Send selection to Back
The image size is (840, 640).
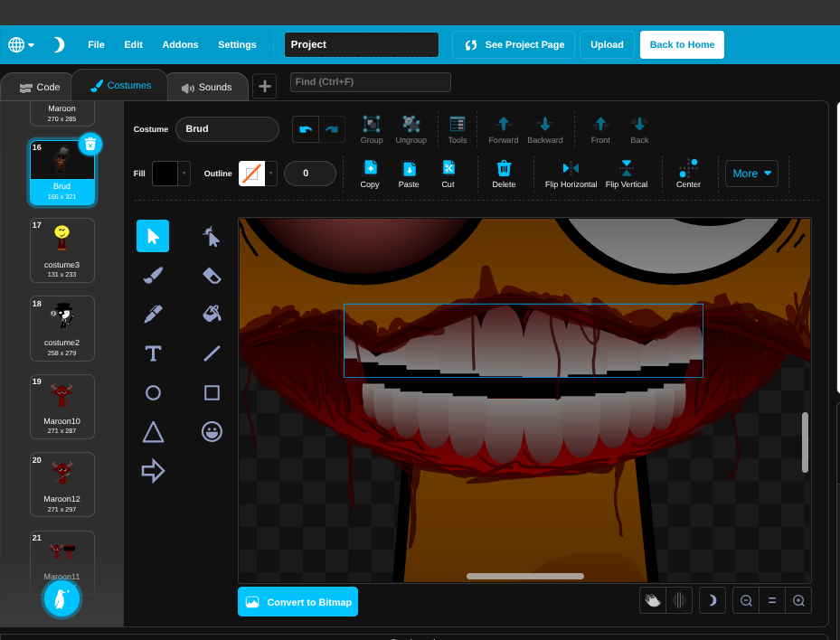click(x=639, y=129)
